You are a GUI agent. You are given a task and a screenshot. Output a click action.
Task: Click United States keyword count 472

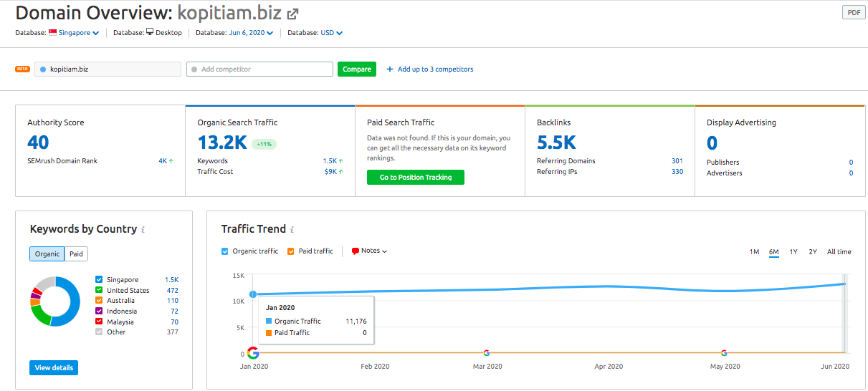[x=173, y=290]
